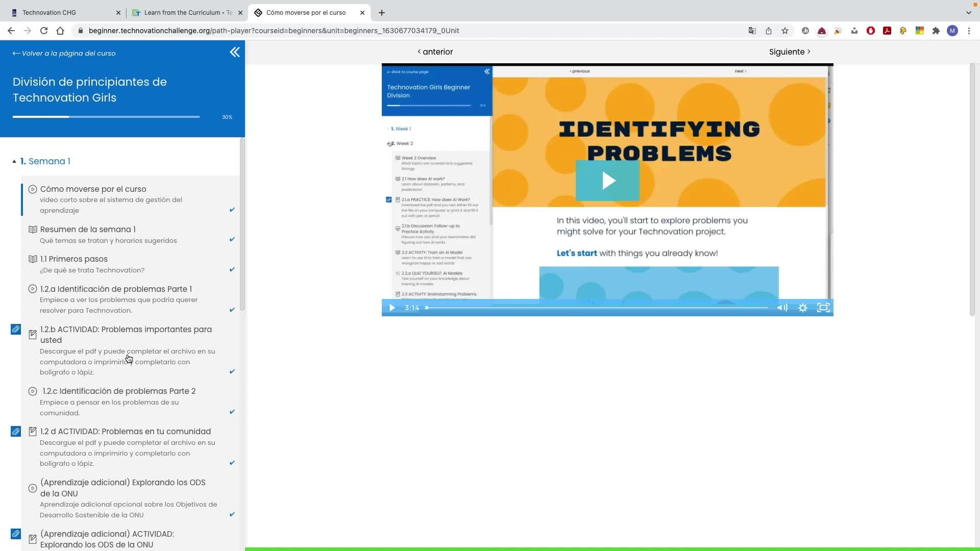Open attachment icon for 1.2 d activity
This screenshot has width=980, height=551.
(x=16, y=432)
